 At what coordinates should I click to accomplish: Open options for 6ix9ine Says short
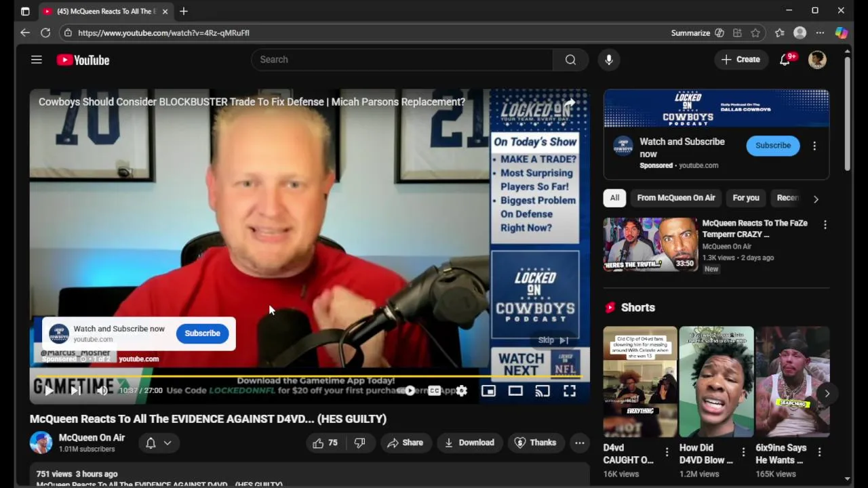pyautogui.click(x=819, y=452)
